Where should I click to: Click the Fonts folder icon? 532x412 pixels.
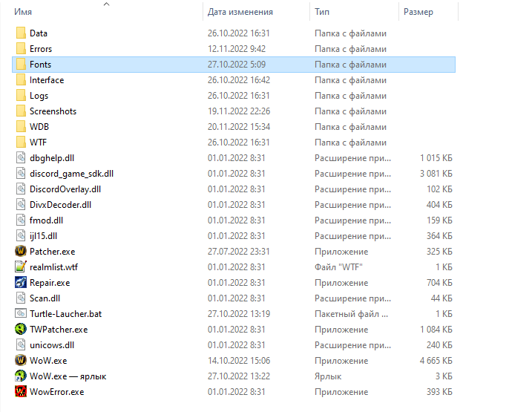(21, 65)
